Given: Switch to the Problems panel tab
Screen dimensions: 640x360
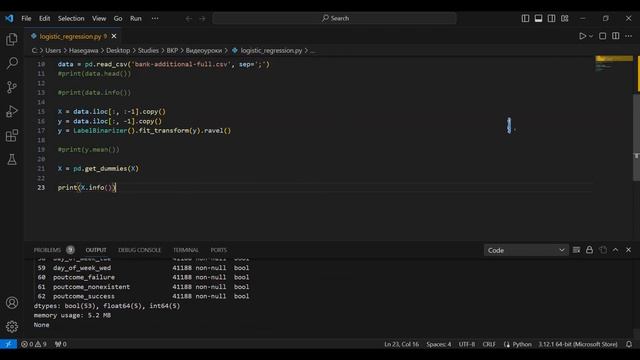Looking at the screenshot, I should coord(47,250).
